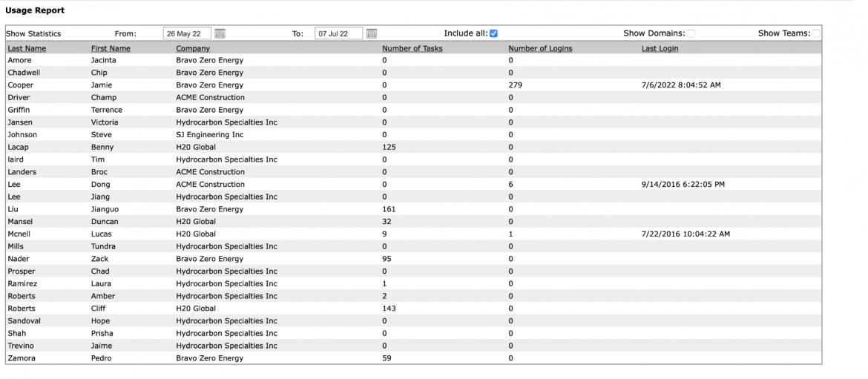Image resolution: width=868 pixels, height=379 pixels.
Task: Uncheck the Include all checkbox
Action: pyautogui.click(x=494, y=33)
